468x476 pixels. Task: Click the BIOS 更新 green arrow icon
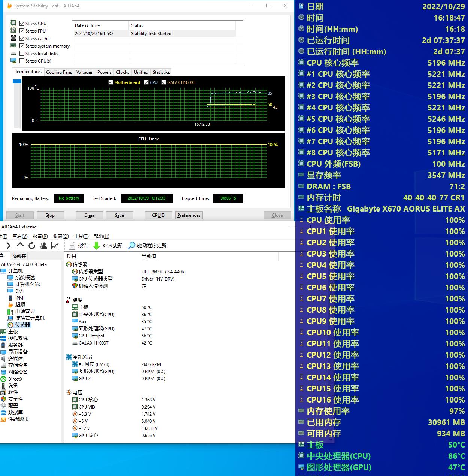96,245
